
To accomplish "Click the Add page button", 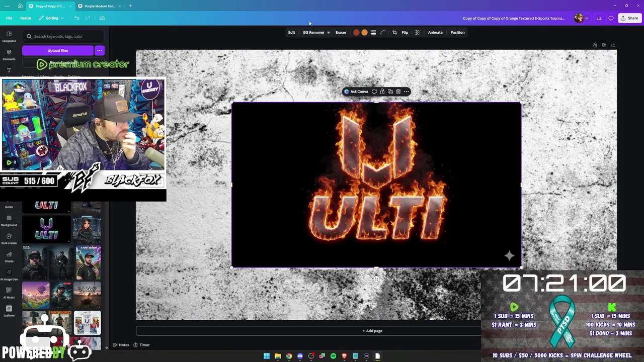I will 372,331.
